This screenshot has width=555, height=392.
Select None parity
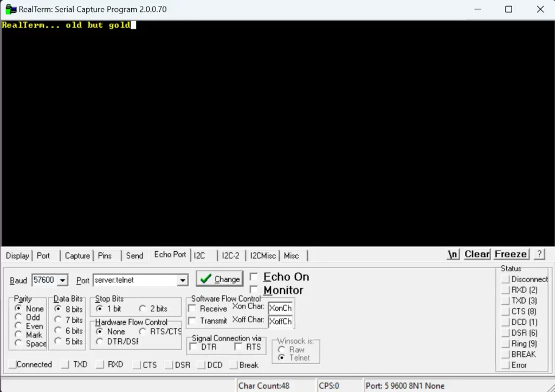(x=18, y=308)
